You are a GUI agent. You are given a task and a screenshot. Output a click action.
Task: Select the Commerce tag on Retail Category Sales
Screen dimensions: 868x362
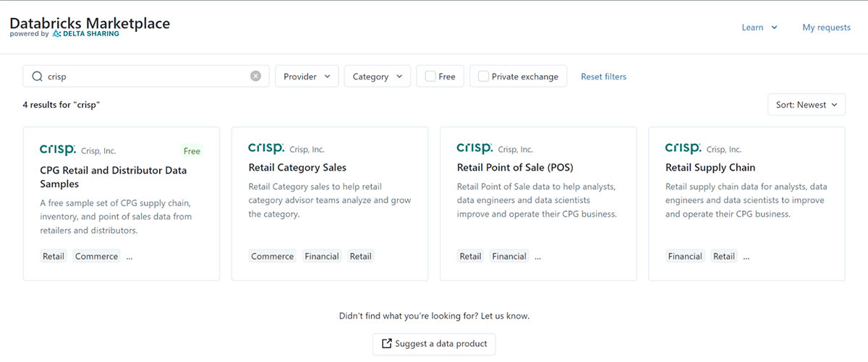(273, 257)
